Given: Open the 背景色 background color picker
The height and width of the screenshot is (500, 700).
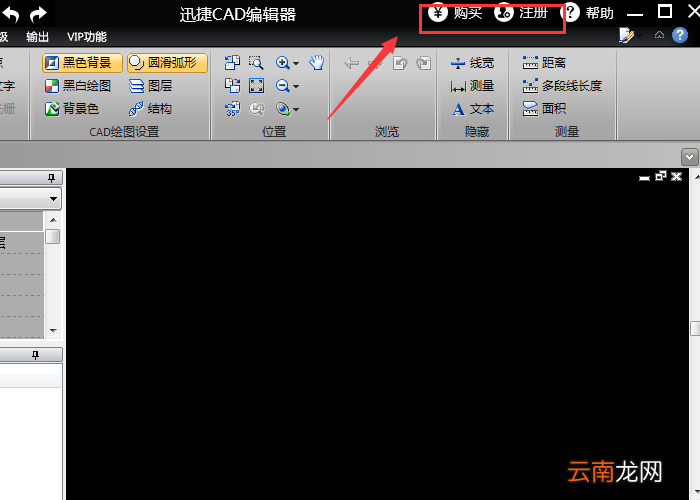Looking at the screenshot, I should click(71, 108).
